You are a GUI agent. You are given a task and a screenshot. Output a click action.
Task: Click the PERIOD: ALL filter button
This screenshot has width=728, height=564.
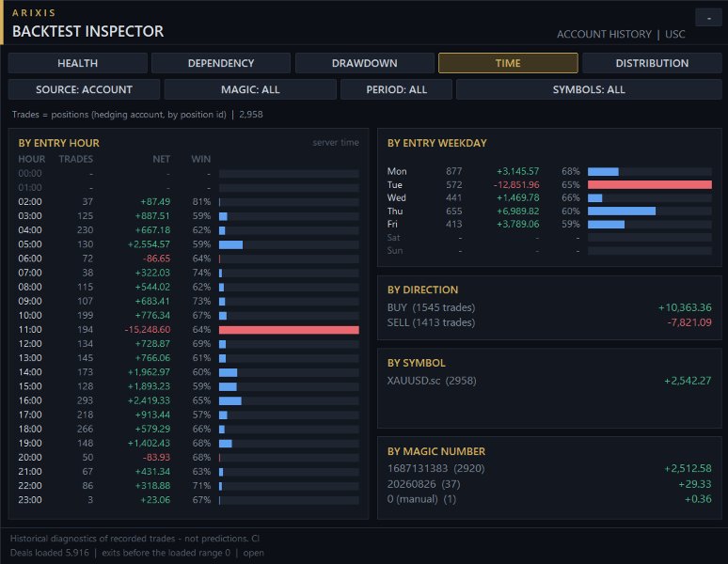click(x=396, y=89)
